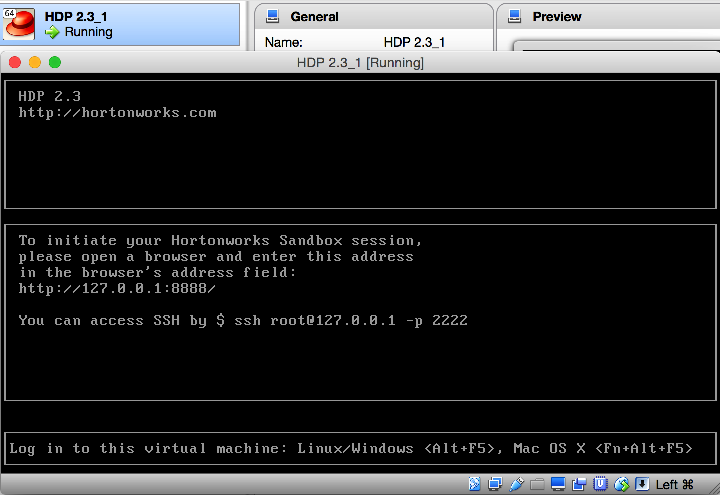Viewport: 720px width, 495px height.
Task: Click the http://hortonworks.com text in console
Action: tap(117, 112)
